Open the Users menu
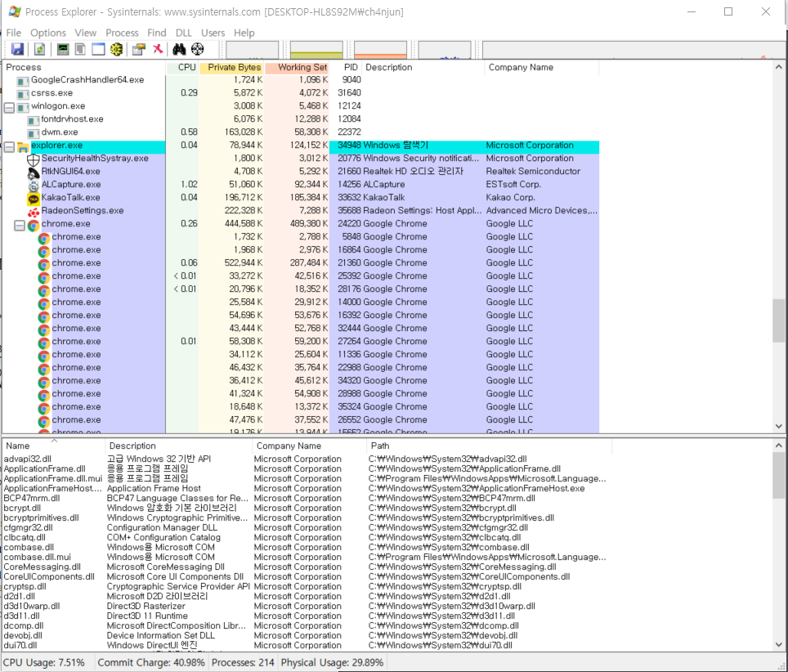 (x=213, y=33)
